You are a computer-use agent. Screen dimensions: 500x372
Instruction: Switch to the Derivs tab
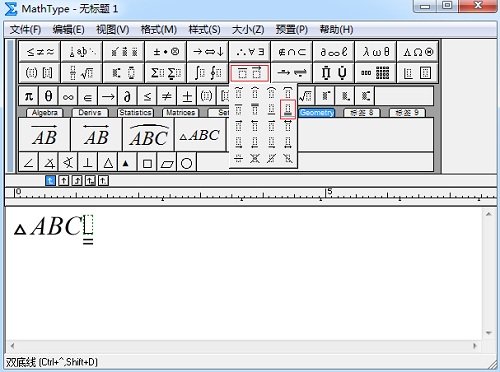pyautogui.click(x=90, y=113)
